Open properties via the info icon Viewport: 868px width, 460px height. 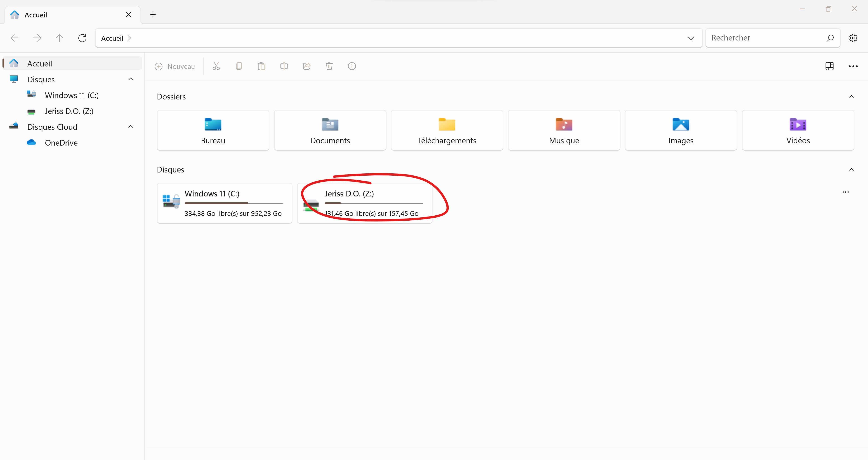(352, 66)
